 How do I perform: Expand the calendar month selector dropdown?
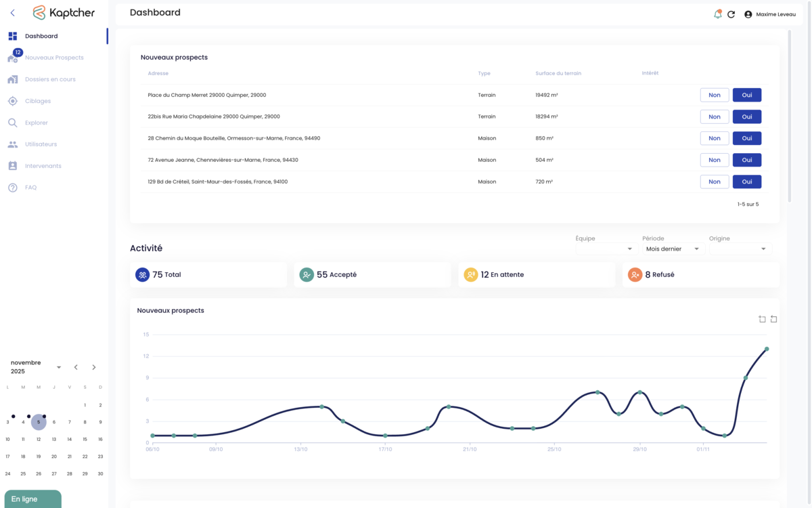59,367
